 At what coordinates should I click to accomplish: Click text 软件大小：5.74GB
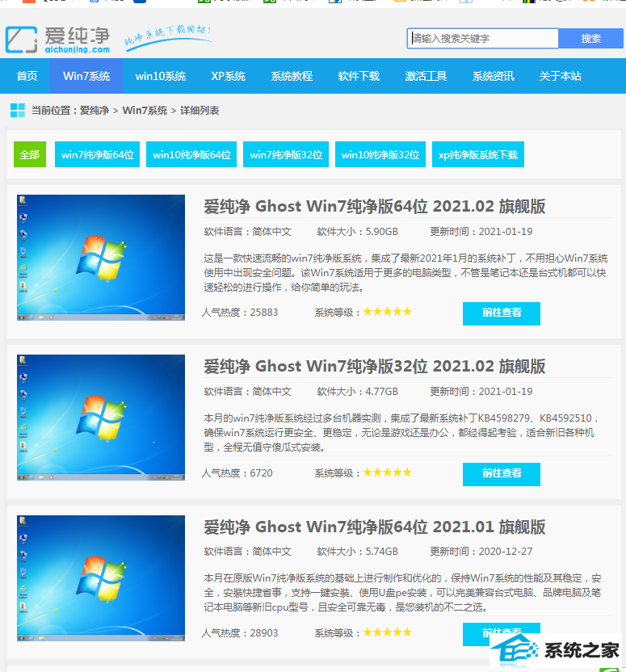coord(357,551)
